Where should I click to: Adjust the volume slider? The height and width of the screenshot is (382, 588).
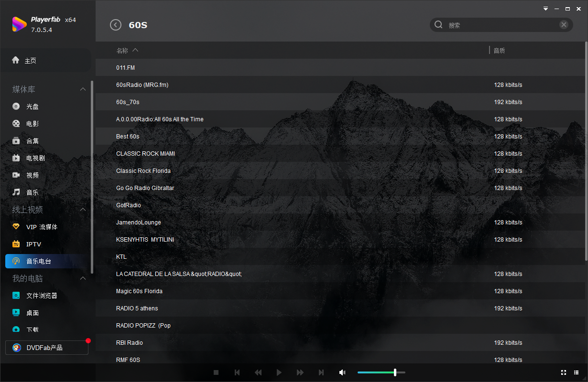pos(381,372)
